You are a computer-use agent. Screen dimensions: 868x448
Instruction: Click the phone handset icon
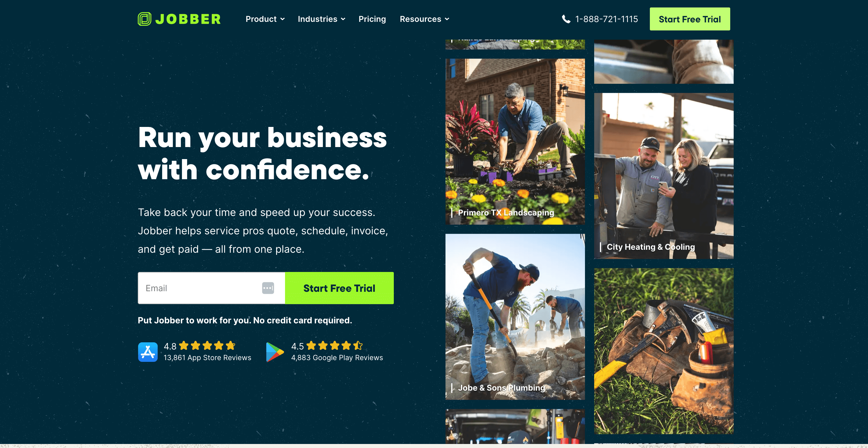click(x=566, y=19)
